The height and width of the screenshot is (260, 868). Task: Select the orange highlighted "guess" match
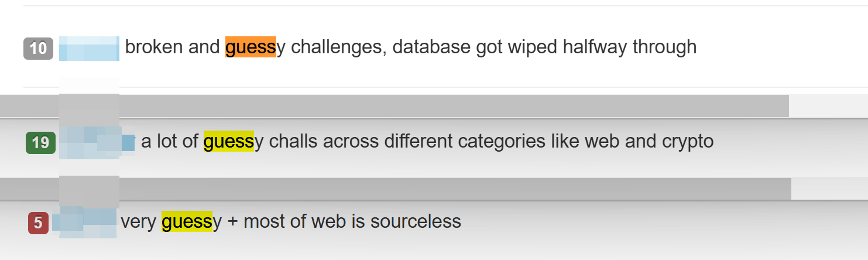[x=251, y=47]
